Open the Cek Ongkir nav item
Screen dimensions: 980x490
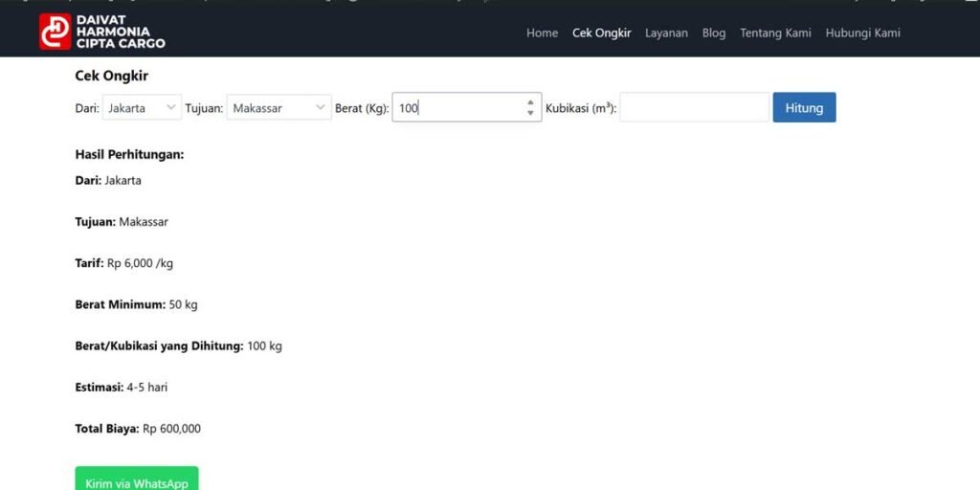(601, 33)
